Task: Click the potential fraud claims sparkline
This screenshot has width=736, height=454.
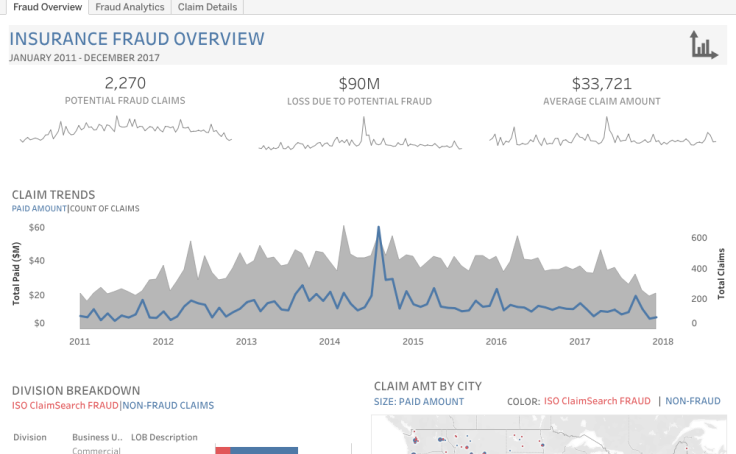Action: [x=125, y=130]
